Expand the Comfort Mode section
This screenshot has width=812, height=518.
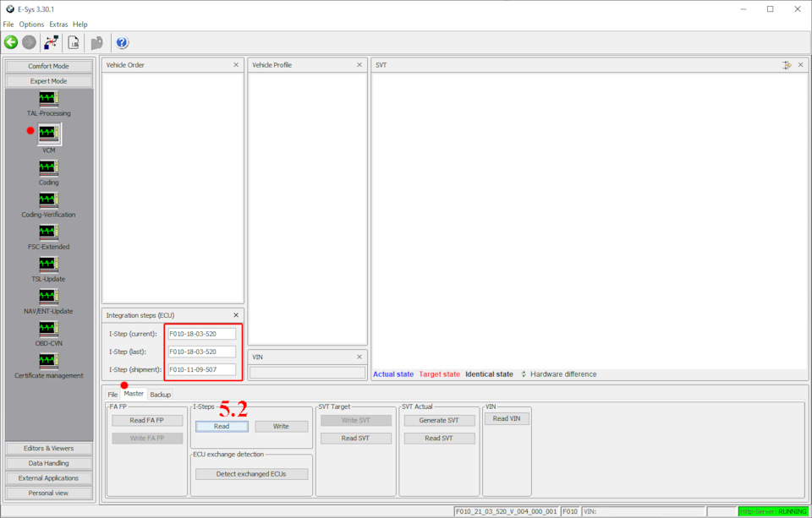[49, 66]
